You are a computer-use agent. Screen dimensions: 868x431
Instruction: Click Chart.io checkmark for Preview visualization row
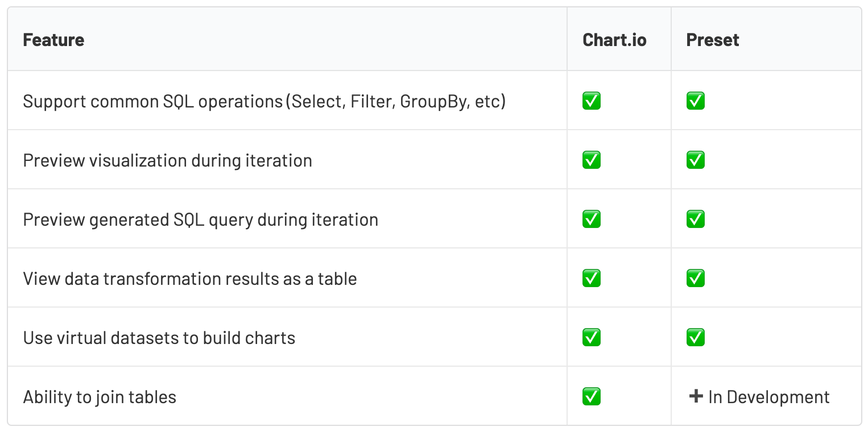coord(592,160)
